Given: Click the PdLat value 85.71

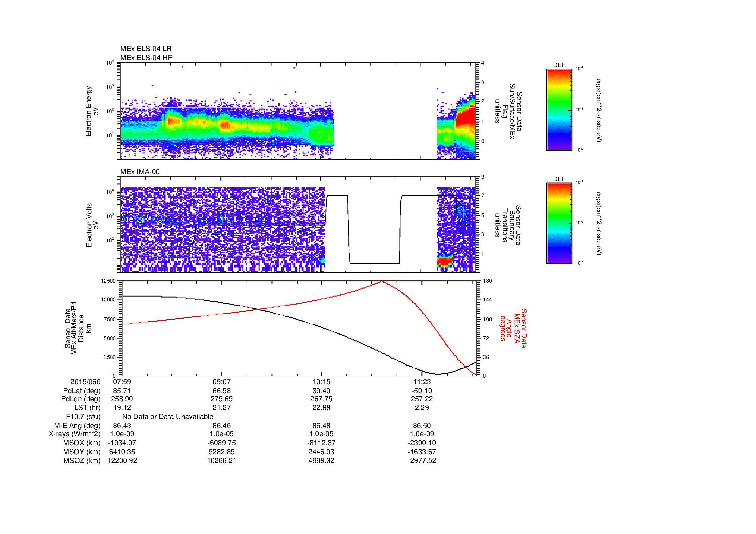Looking at the screenshot, I should click(122, 391).
